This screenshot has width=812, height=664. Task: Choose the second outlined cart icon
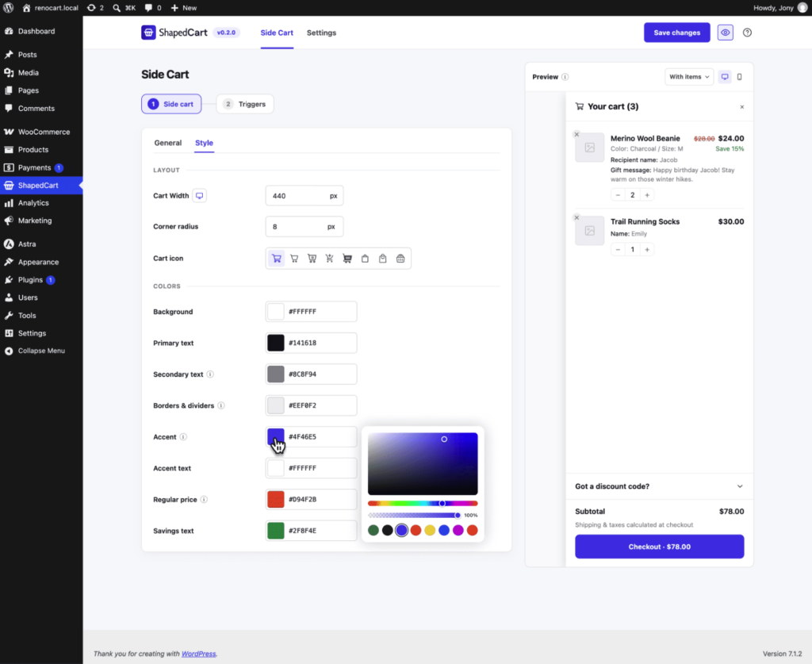(x=294, y=259)
